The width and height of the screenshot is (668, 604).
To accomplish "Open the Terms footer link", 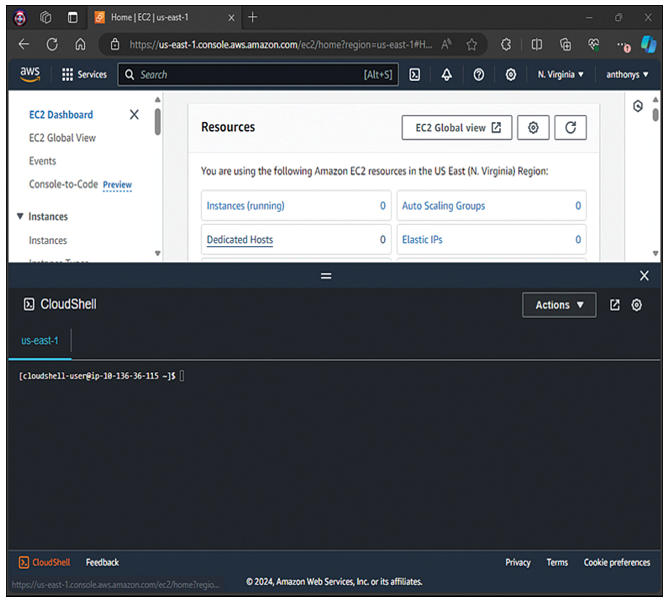I will click(x=557, y=562).
